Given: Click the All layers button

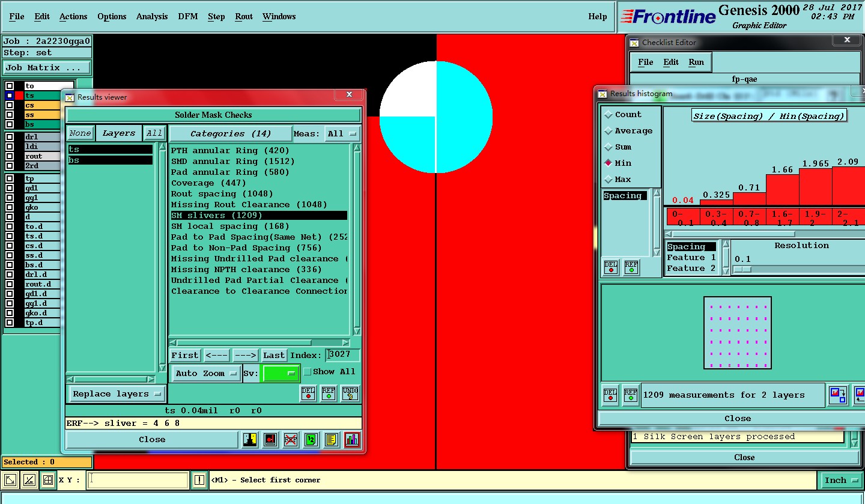Looking at the screenshot, I should tap(154, 133).
